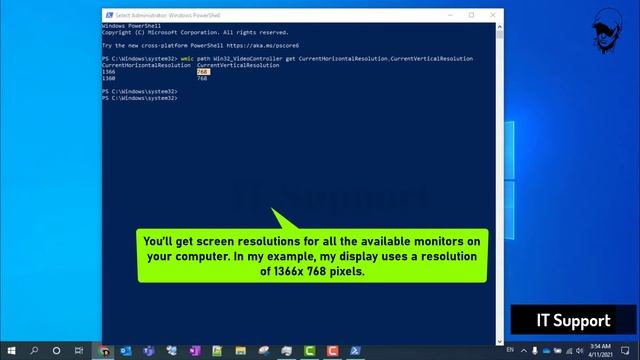640x360 pixels.
Task: Close the PowerShell window
Action: click(493, 15)
